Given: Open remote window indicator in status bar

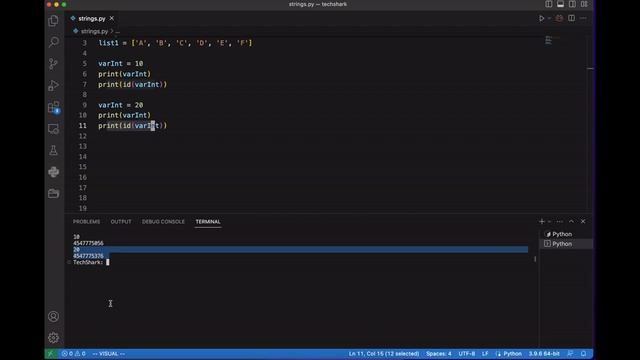Looking at the screenshot, I should [x=51, y=354].
